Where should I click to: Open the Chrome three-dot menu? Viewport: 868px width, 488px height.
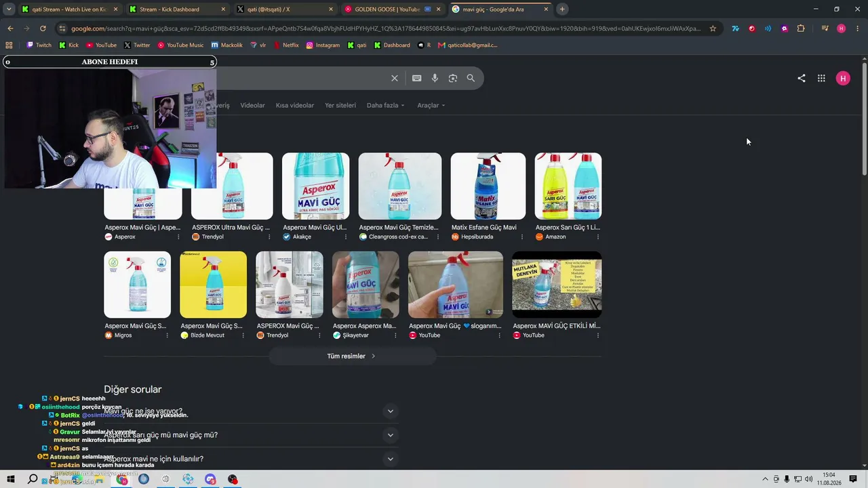tap(857, 28)
